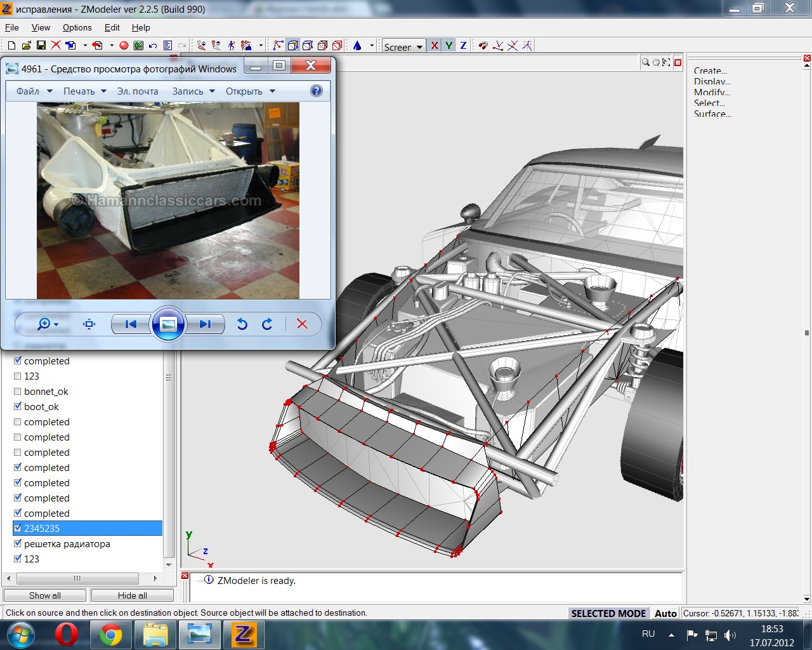Open the Файл dropdown in photo viewer
Screen dimensions: 812x650
click(34, 91)
